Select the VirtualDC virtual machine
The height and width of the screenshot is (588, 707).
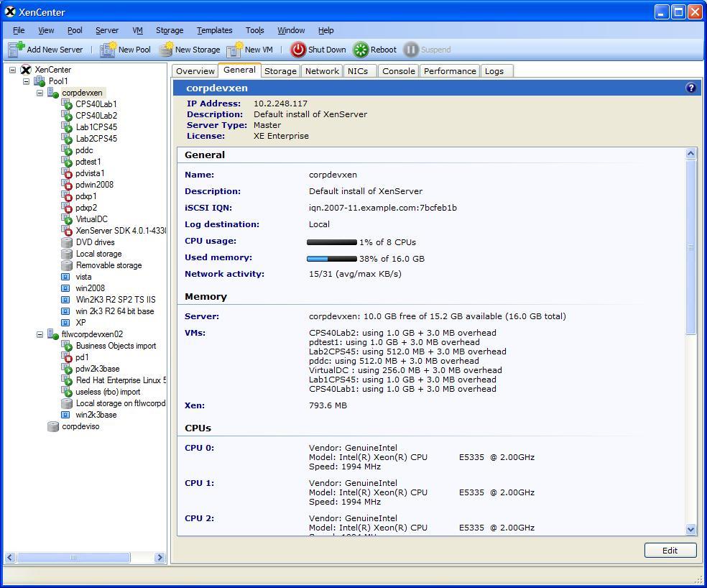[x=91, y=219]
